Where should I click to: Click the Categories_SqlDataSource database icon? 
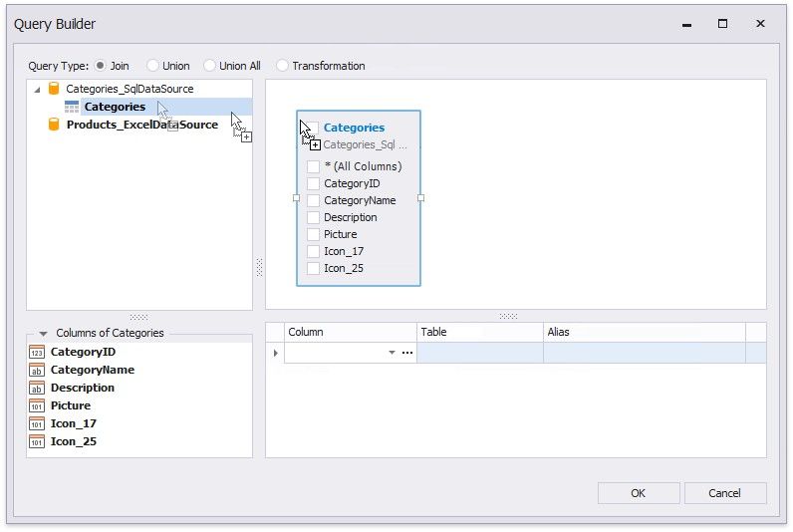tap(54, 89)
